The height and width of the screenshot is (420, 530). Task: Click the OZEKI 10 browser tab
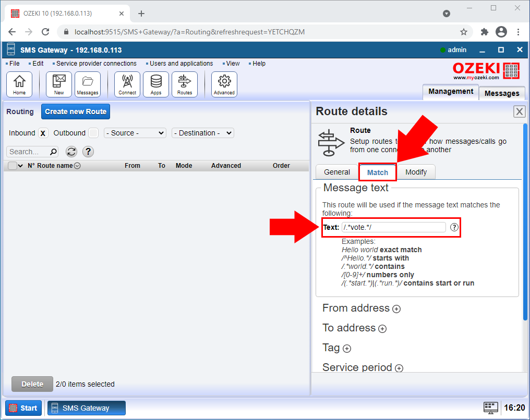68,14
